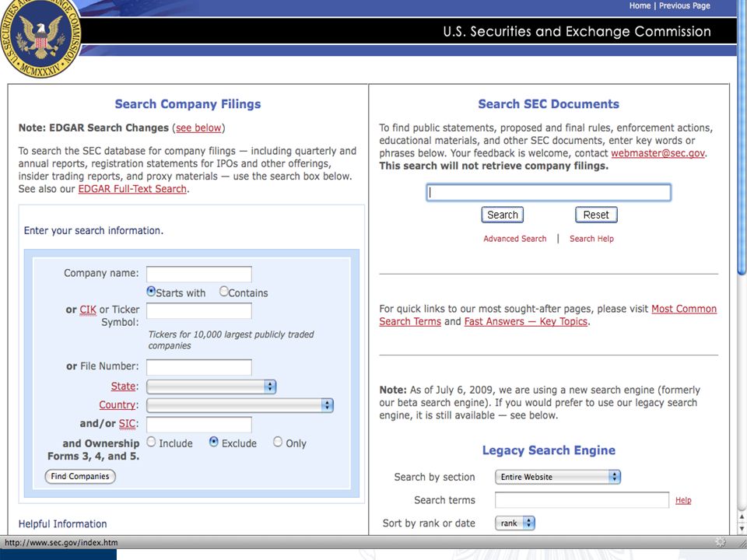Click the Search button for SEC documents

coord(502,215)
